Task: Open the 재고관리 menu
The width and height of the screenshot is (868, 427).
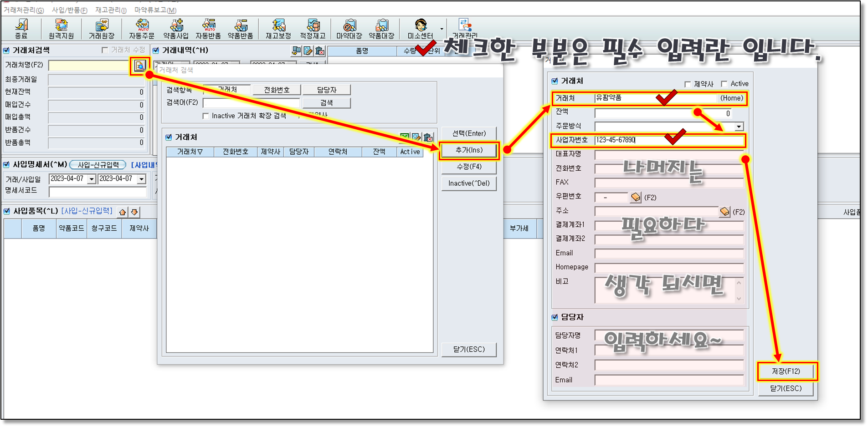Action: (x=111, y=10)
